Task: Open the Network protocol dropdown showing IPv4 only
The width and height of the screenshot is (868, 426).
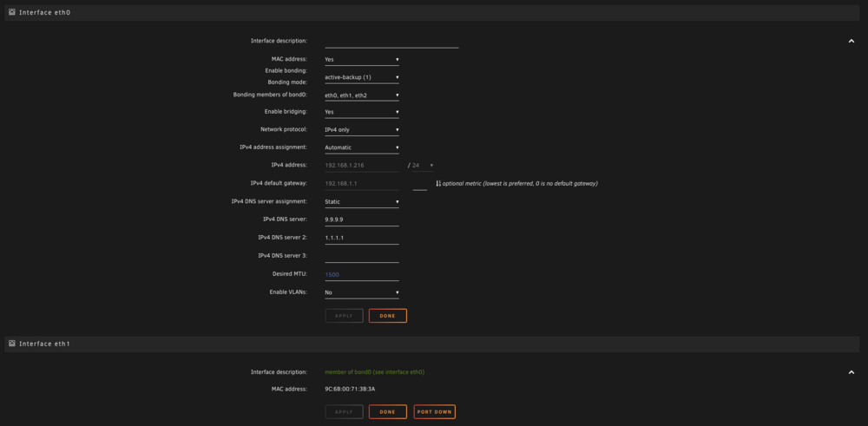Action: pos(361,130)
